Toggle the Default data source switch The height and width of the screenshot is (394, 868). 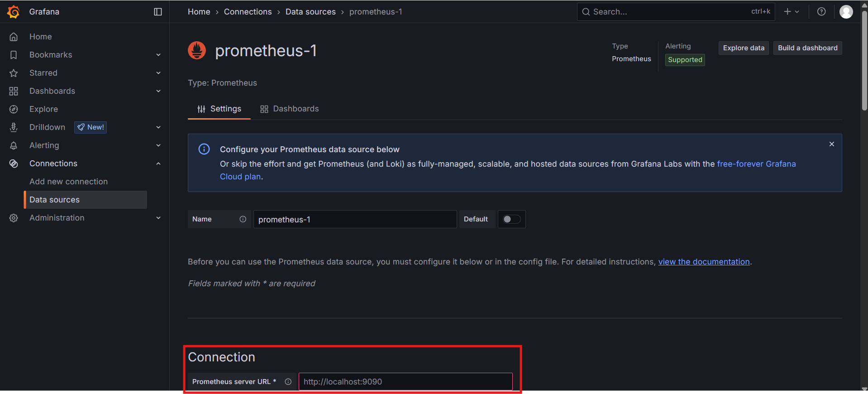[512, 219]
